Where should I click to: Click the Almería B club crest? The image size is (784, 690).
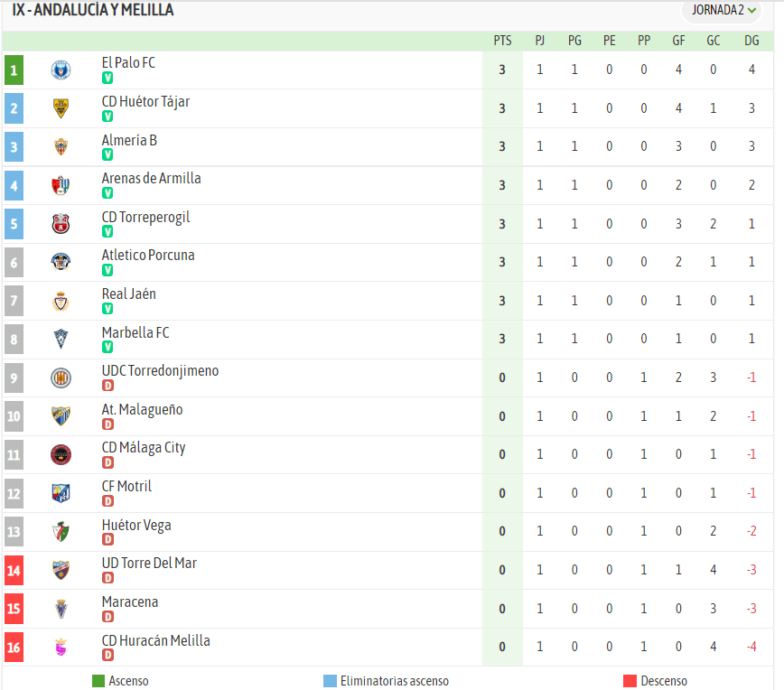[61, 147]
